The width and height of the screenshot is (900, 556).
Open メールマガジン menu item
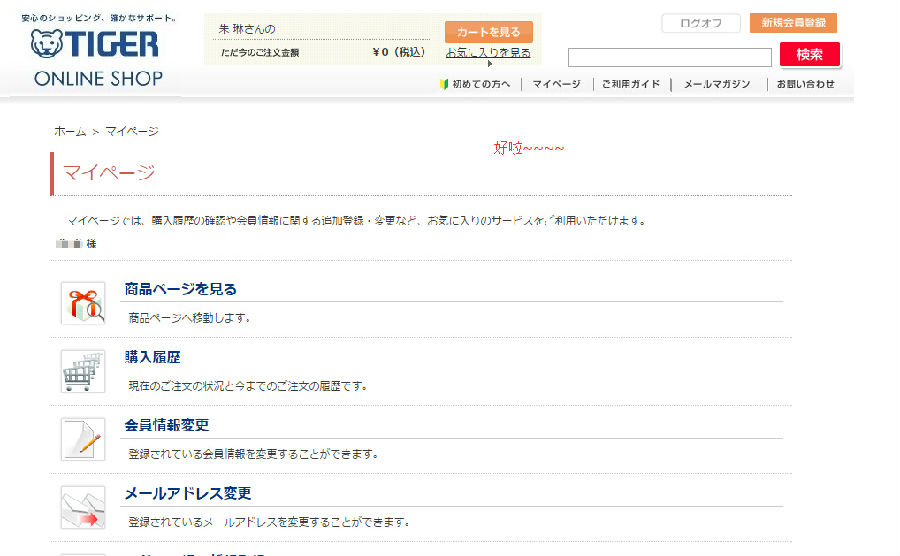(x=716, y=84)
